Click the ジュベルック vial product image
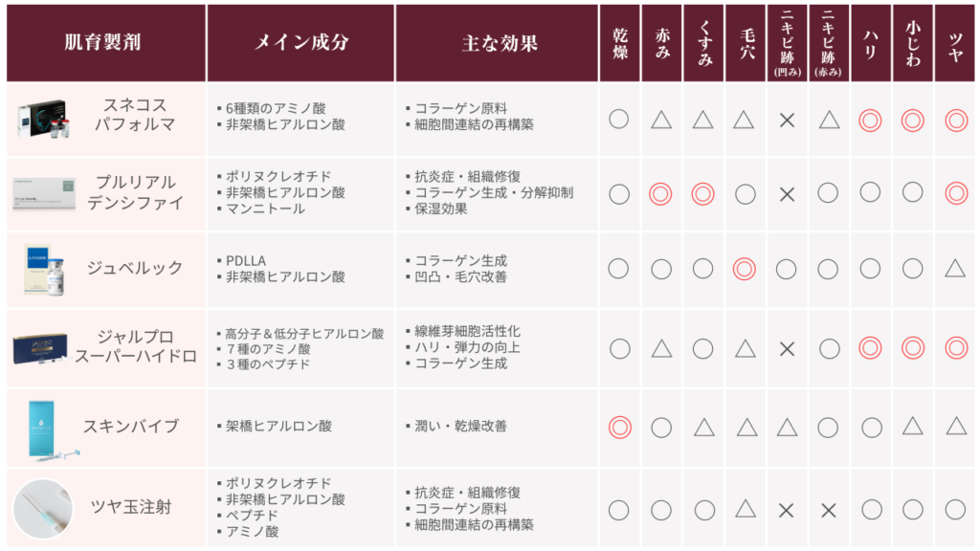Image resolution: width=980 pixels, height=551 pixels. [43, 269]
